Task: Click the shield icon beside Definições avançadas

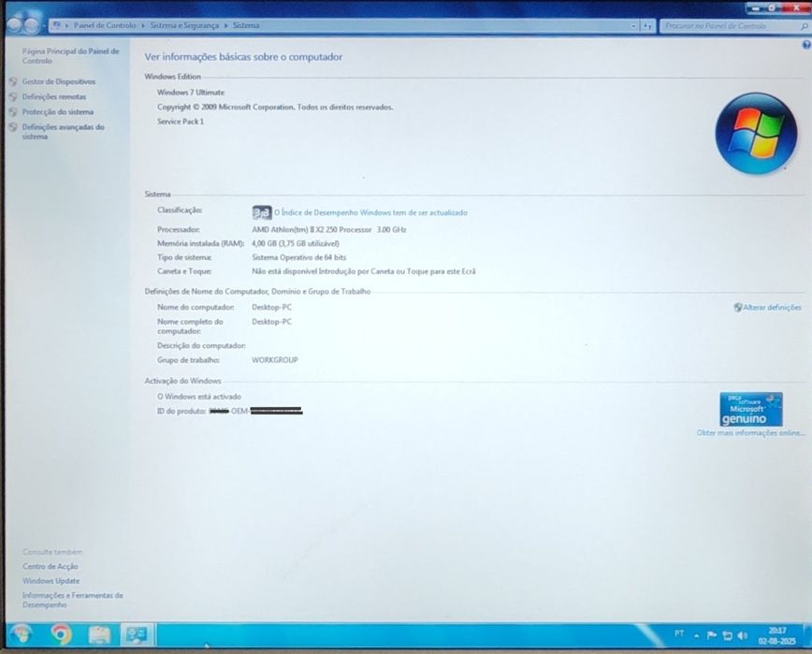Action: [x=13, y=127]
